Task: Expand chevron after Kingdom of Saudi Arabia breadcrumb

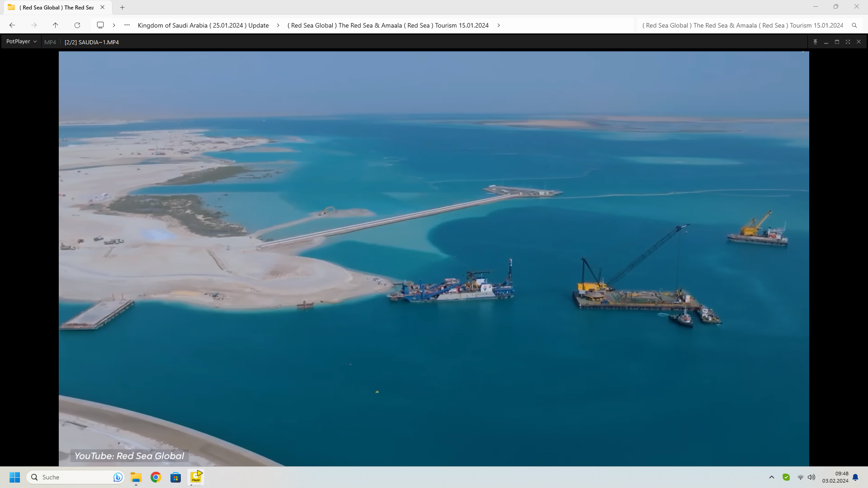Action: coord(278,25)
